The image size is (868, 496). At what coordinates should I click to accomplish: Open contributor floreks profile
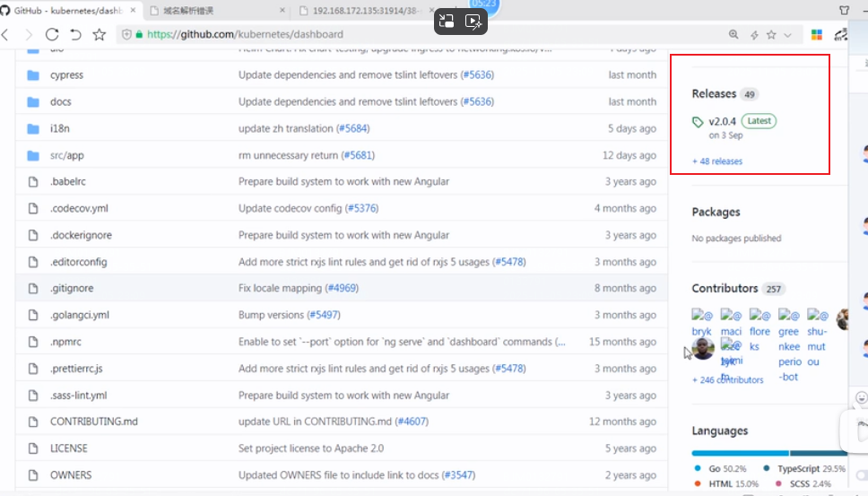(x=759, y=331)
